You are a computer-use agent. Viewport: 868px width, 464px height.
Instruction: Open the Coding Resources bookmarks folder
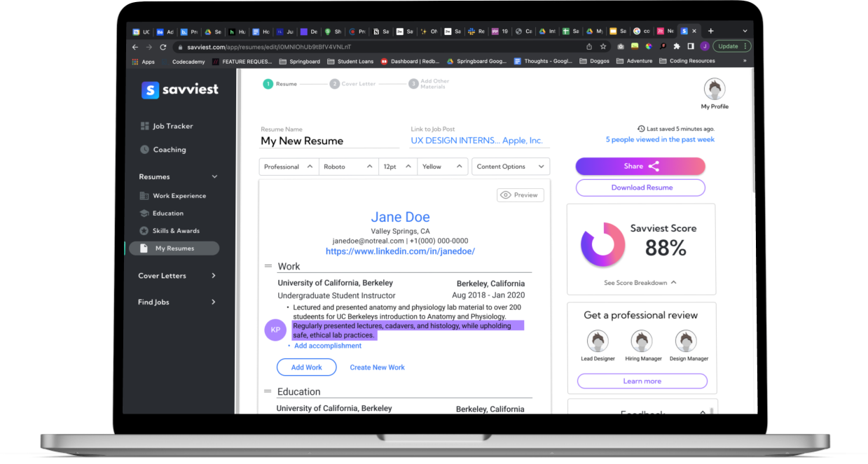[x=687, y=62]
